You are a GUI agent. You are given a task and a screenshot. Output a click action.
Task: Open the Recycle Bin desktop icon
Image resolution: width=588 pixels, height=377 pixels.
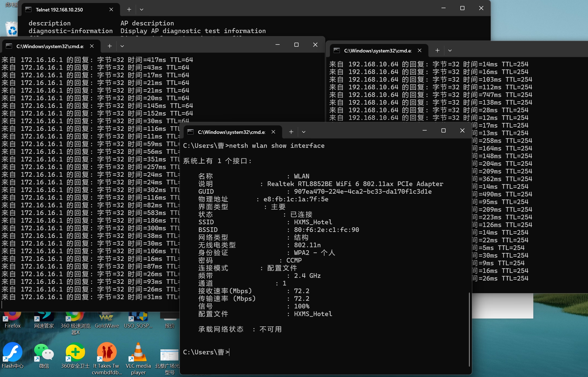(11, 29)
